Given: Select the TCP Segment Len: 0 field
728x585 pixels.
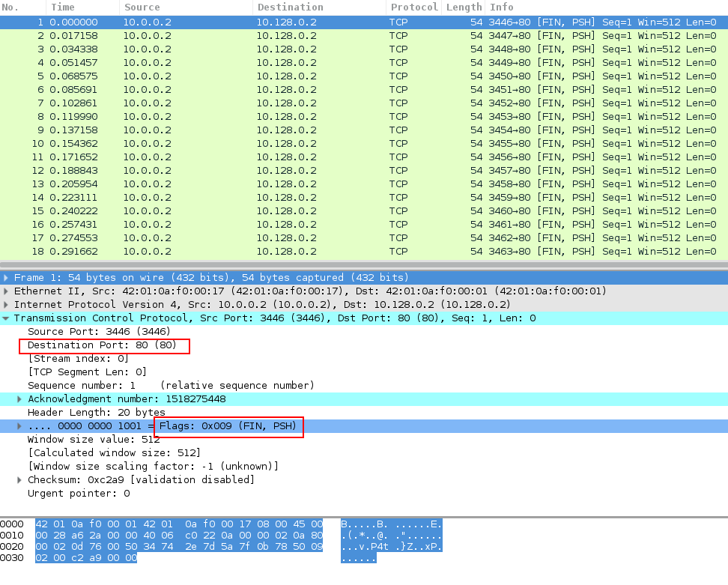Looking at the screenshot, I should tap(364, 372).
